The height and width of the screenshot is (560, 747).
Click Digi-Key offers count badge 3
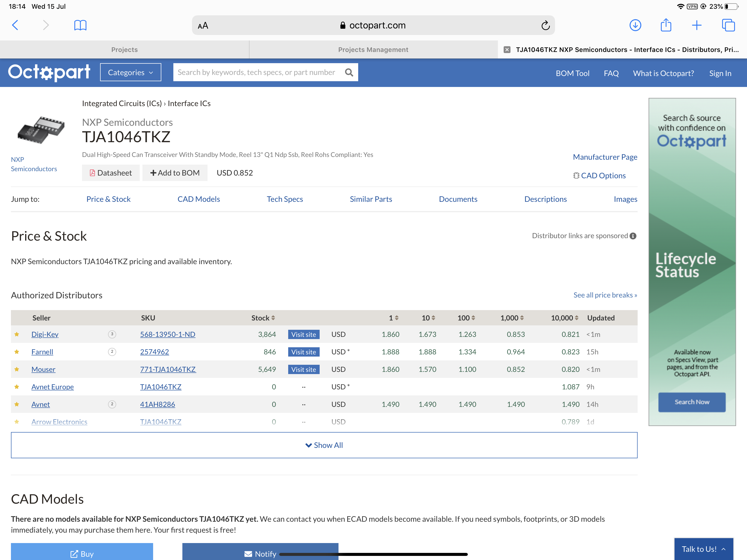click(x=112, y=334)
